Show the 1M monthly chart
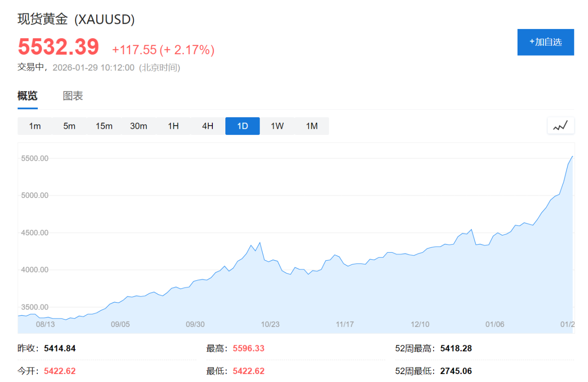 (x=312, y=126)
